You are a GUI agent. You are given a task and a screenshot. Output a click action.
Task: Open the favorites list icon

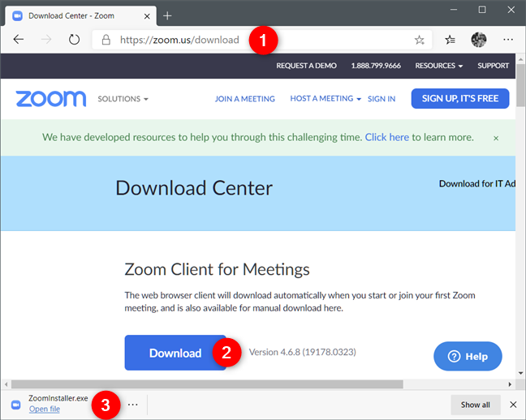coord(450,40)
